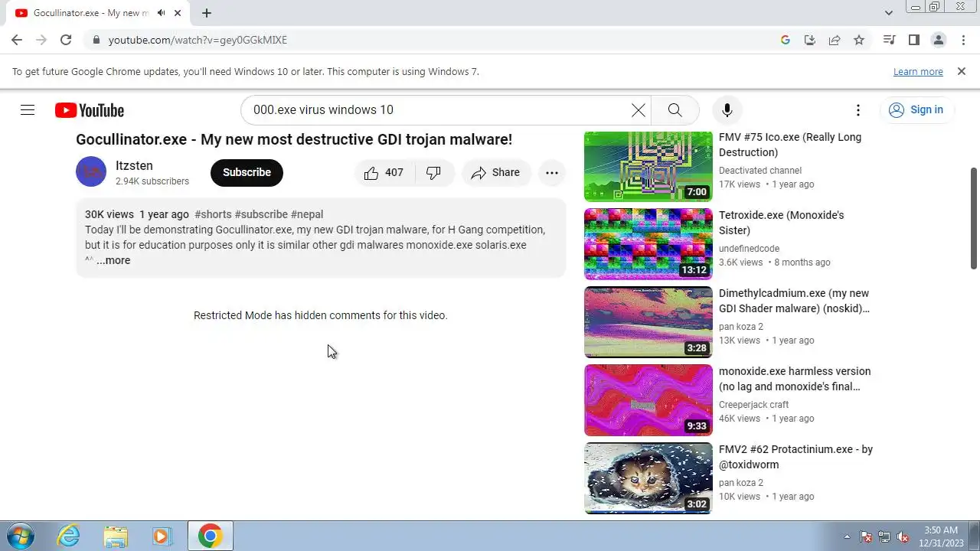Expand description with ...more
The image size is (980, 551).
click(x=113, y=260)
